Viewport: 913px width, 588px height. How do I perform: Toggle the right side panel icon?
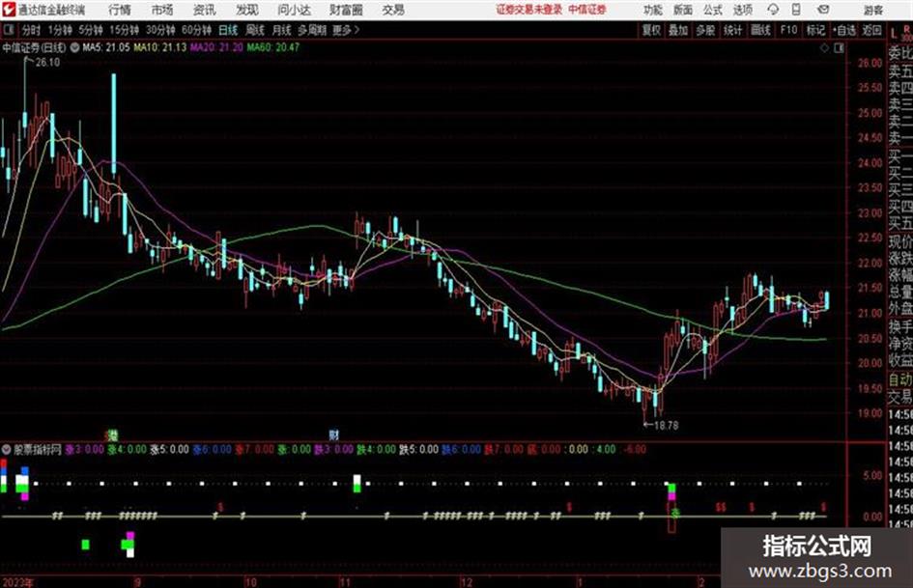(839, 48)
